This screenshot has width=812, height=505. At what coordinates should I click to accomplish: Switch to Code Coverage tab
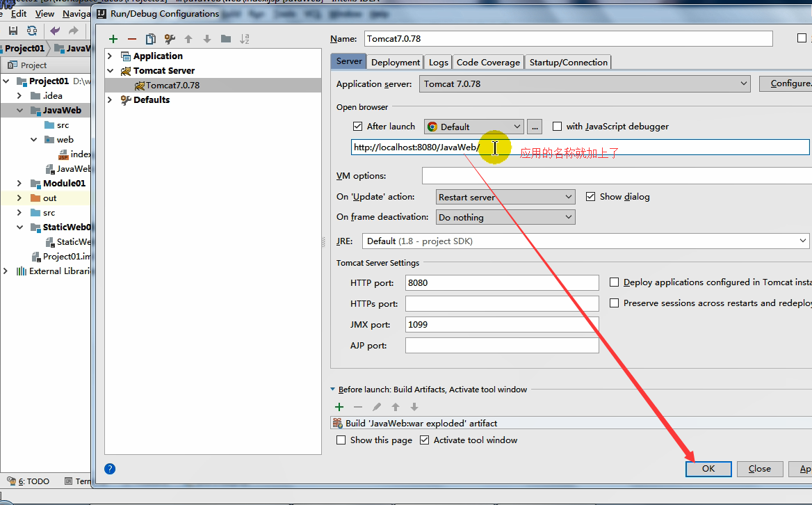pyautogui.click(x=488, y=62)
